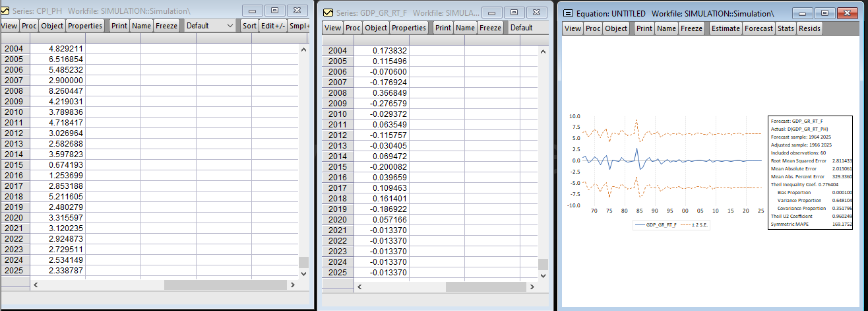Click Estimate in the Equation toolbar
This screenshot has width=868, height=311.
(726, 28)
